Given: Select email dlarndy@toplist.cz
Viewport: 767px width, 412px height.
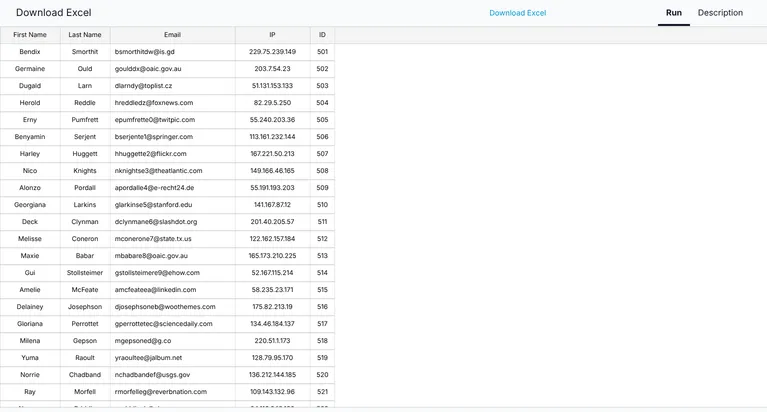Looking at the screenshot, I should click(173, 86).
